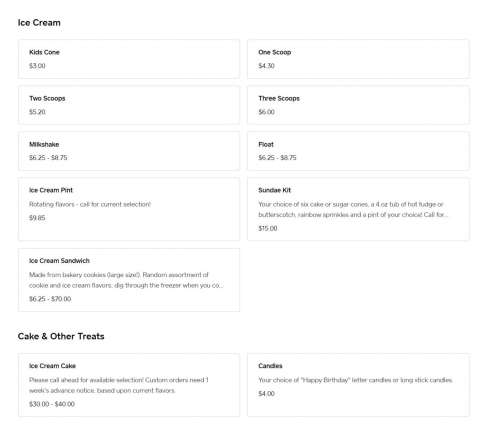Click the Milkshake price range
500x425 pixels.
[x=48, y=158]
